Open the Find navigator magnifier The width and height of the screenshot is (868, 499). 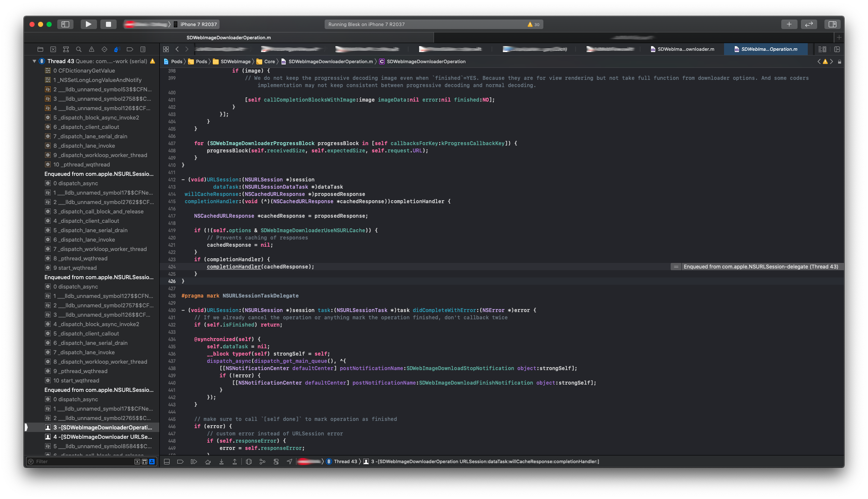coord(79,49)
